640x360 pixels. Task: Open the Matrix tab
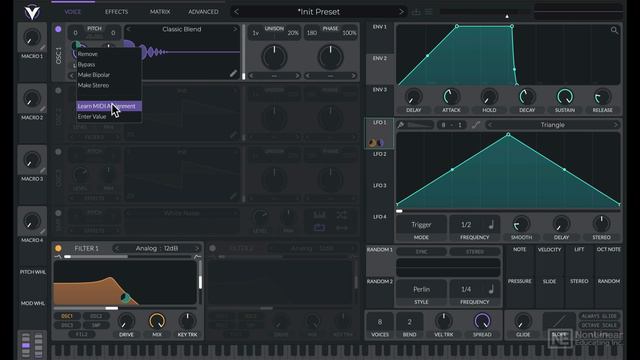160,12
